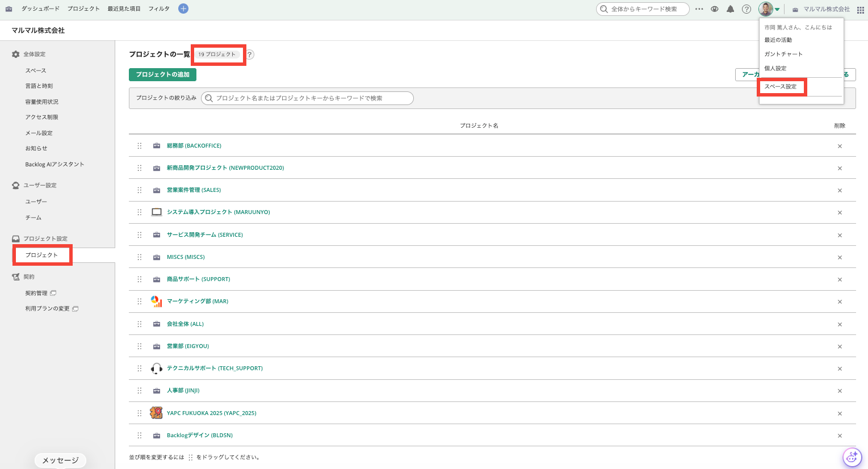
Task: Open 容量使用状況 in the sidebar
Action: [41, 102]
